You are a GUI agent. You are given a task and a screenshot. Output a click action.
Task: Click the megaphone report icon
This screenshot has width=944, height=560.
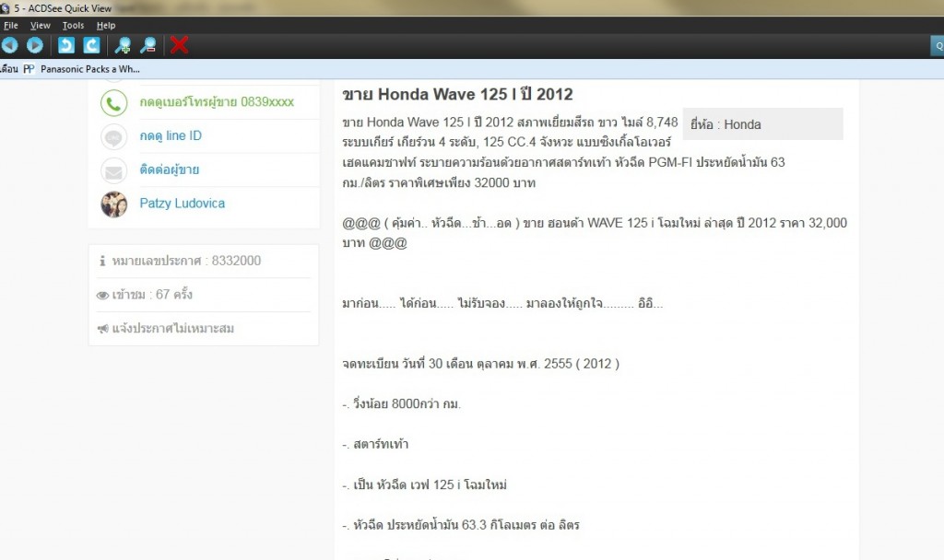pyautogui.click(x=103, y=329)
